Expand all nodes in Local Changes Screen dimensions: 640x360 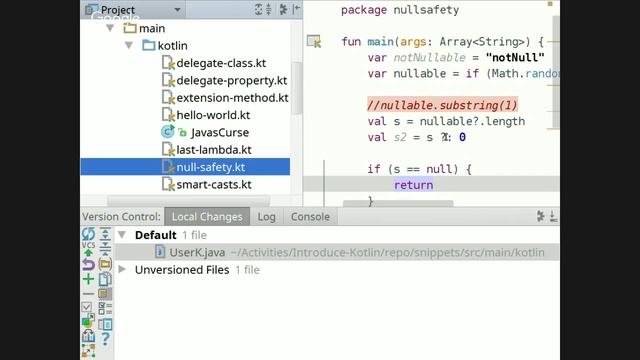(x=105, y=234)
